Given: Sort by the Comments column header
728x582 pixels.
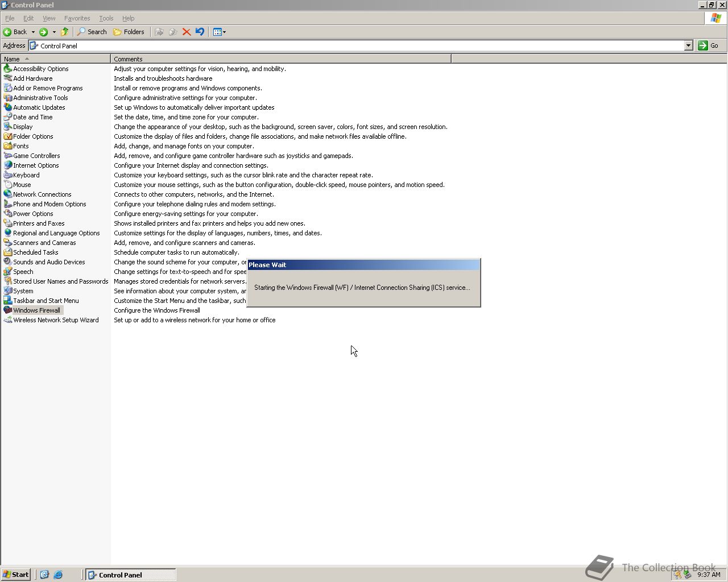Looking at the screenshot, I should pyautogui.click(x=281, y=59).
